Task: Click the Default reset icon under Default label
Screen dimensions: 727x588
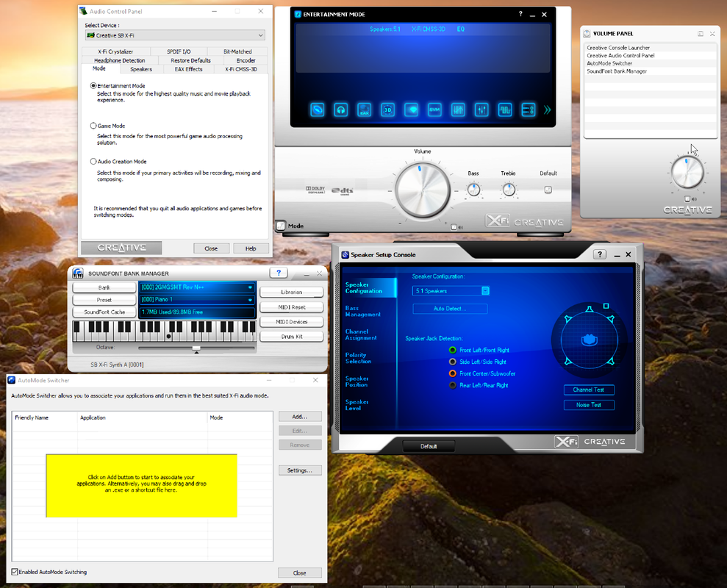Action: point(548,190)
